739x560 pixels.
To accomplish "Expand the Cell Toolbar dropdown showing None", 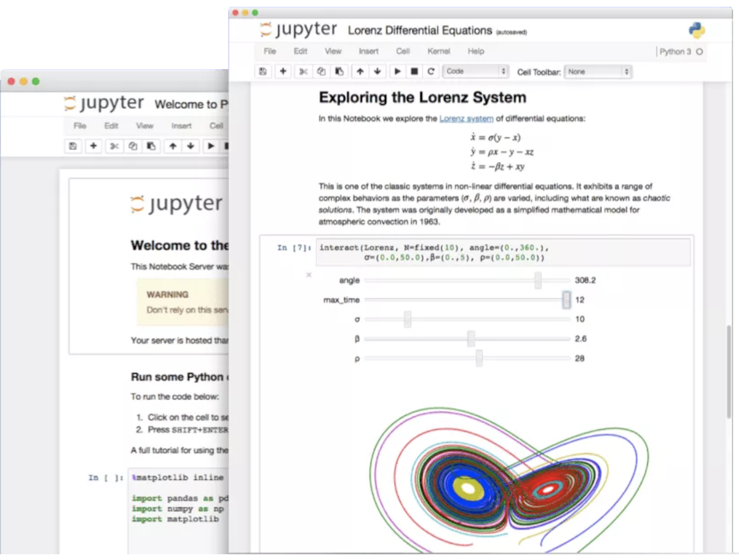I will [598, 72].
